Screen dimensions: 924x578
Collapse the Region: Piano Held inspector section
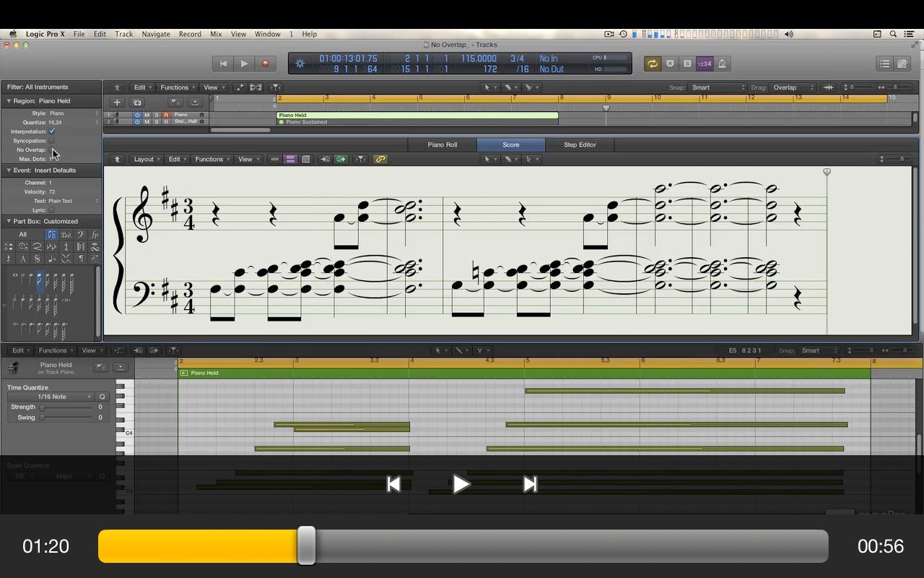point(9,101)
